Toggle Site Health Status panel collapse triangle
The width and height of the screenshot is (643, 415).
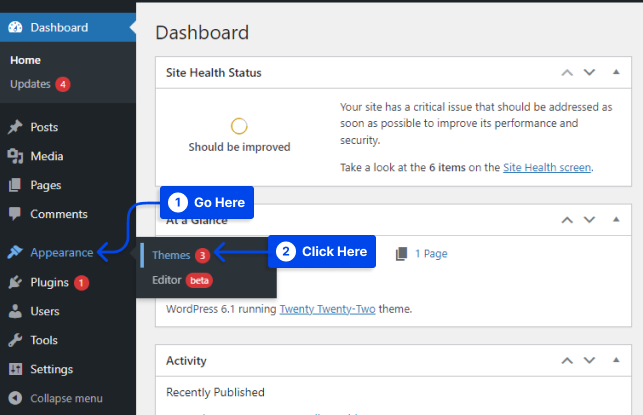coord(616,72)
